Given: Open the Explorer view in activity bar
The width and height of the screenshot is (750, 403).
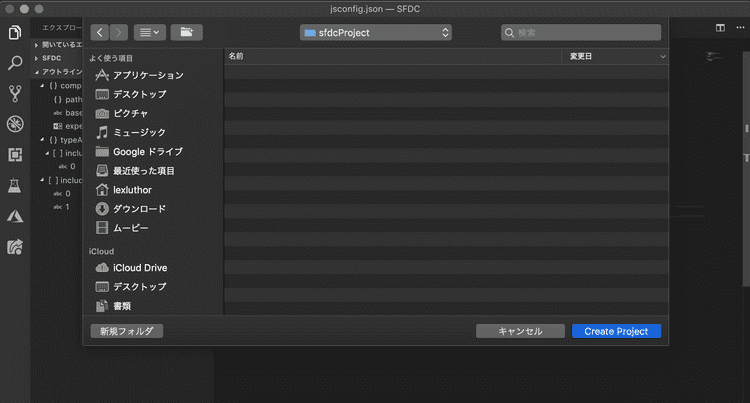Looking at the screenshot, I should click(15, 33).
